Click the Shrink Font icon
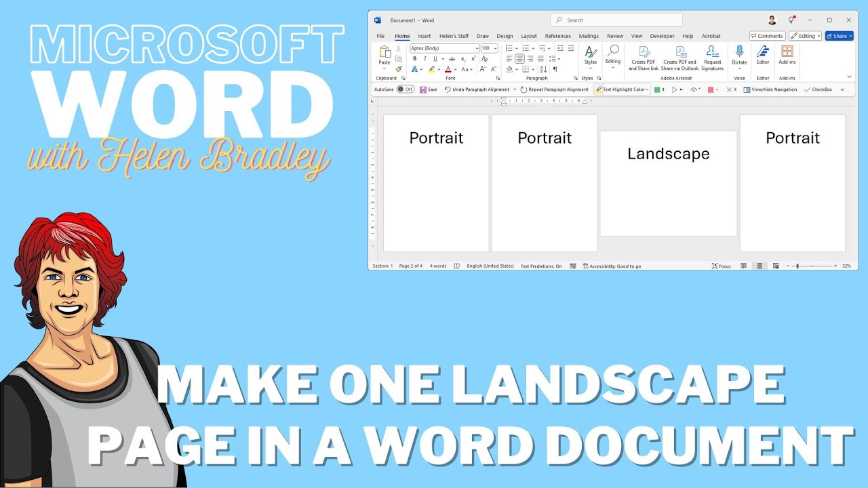The image size is (868, 488). point(494,69)
